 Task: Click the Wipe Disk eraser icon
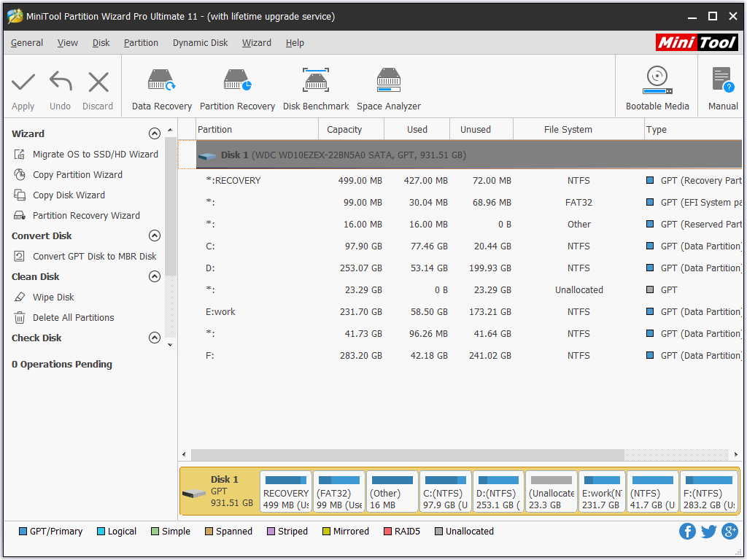click(x=20, y=297)
